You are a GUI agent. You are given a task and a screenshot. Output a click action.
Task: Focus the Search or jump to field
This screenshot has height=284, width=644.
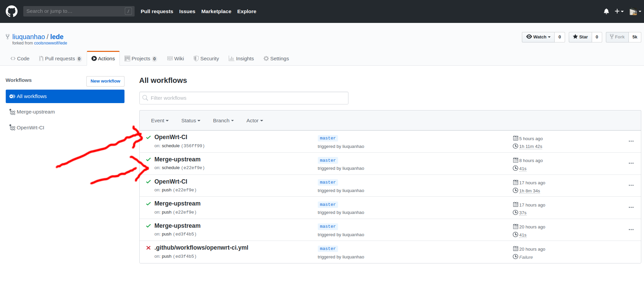click(x=79, y=11)
